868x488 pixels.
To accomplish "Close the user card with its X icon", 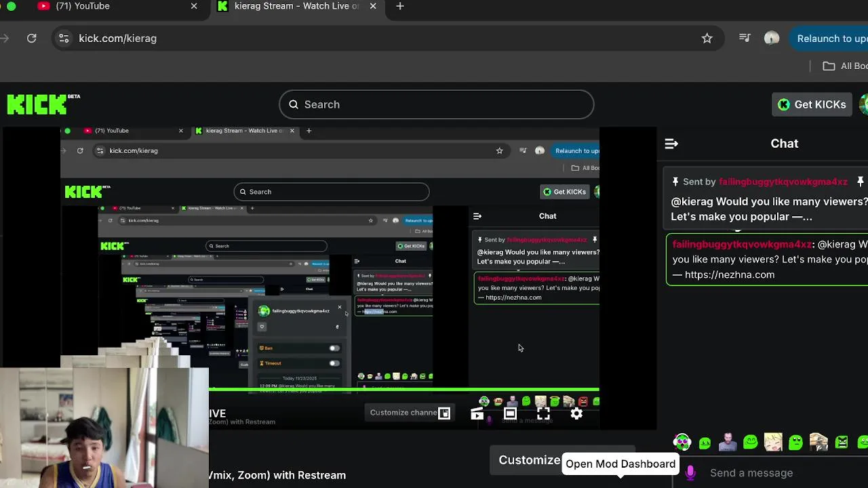I will click(x=340, y=308).
